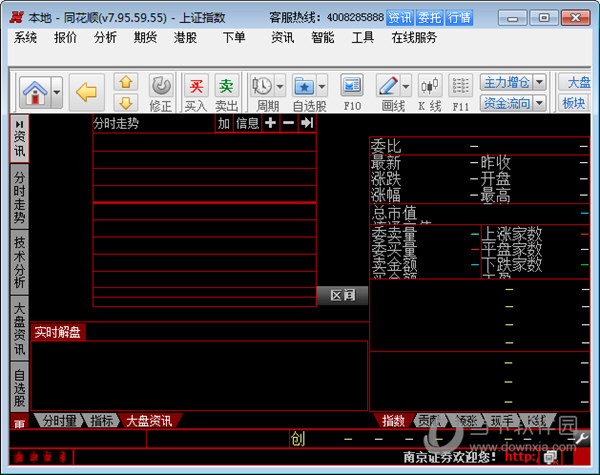This screenshot has width=600, height=475.
Task: Open the 系统 menu
Action: tap(26, 38)
